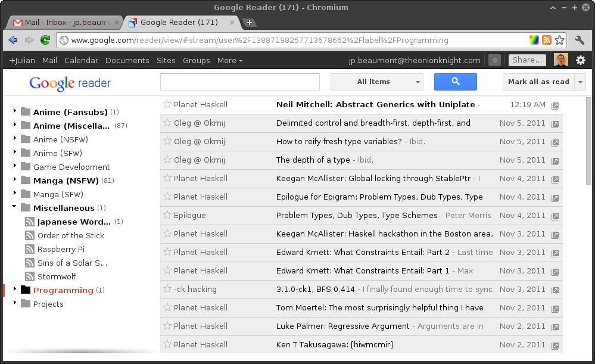Click the Share... button

[x=527, y=60]
